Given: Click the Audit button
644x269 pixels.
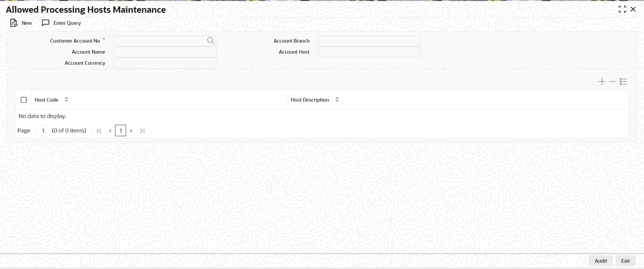Looking at the screenshot, I should 601,261.
